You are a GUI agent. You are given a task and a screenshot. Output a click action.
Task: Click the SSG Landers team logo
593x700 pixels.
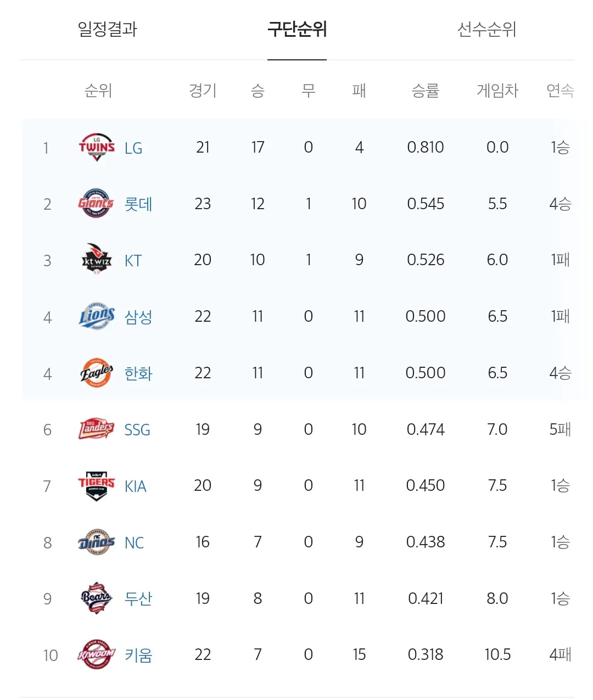tap(96, 429)
